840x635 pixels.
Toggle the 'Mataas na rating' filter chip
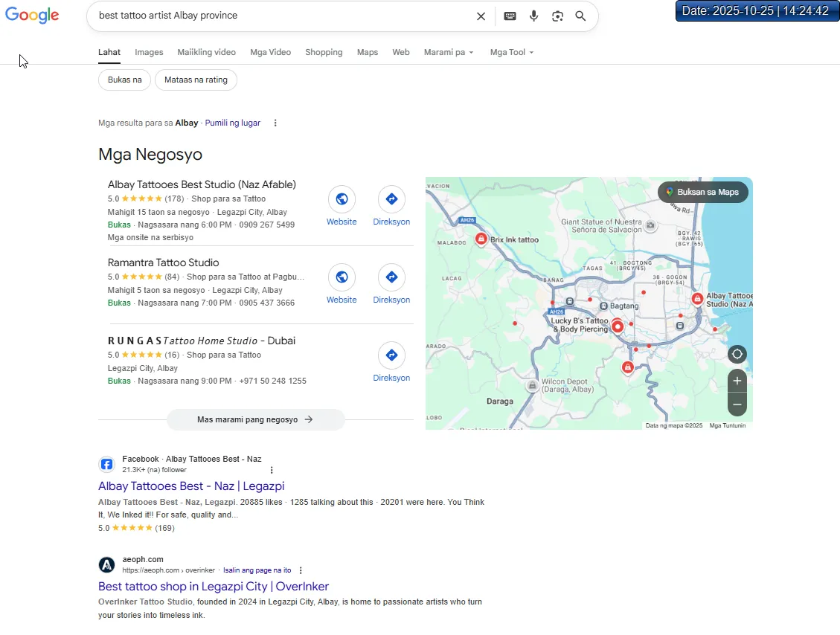point(196,80)
